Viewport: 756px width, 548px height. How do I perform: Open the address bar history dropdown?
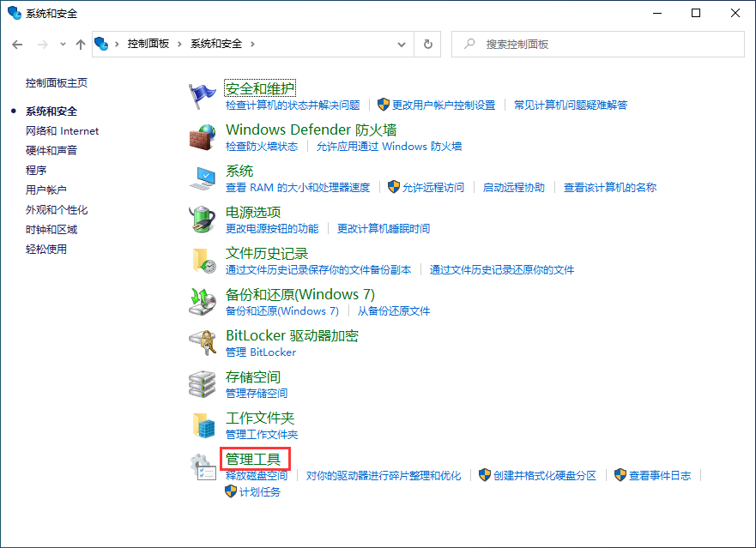[402, 44]
